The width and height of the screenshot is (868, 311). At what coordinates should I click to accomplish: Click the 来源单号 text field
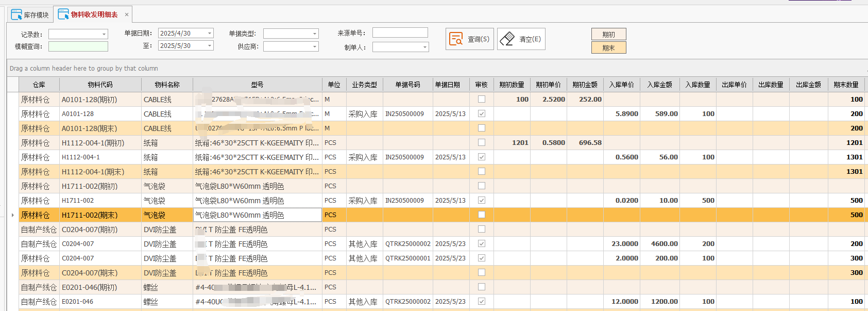(400, 33)
